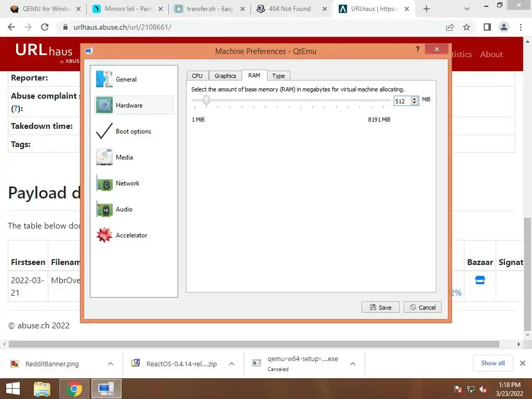
Task: Click the Firstseen column header
Action: [28, 262]
